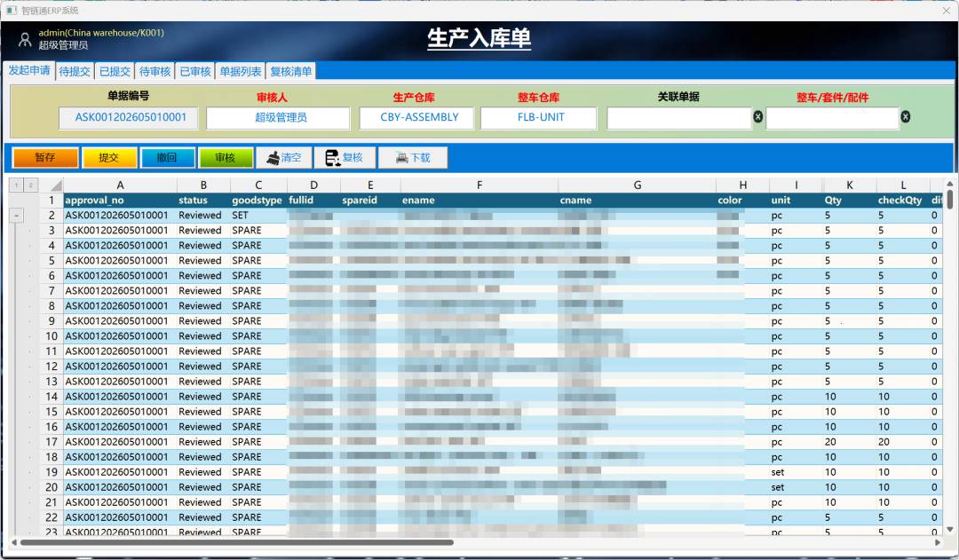Open the 已提交 tab

[115, 72]
